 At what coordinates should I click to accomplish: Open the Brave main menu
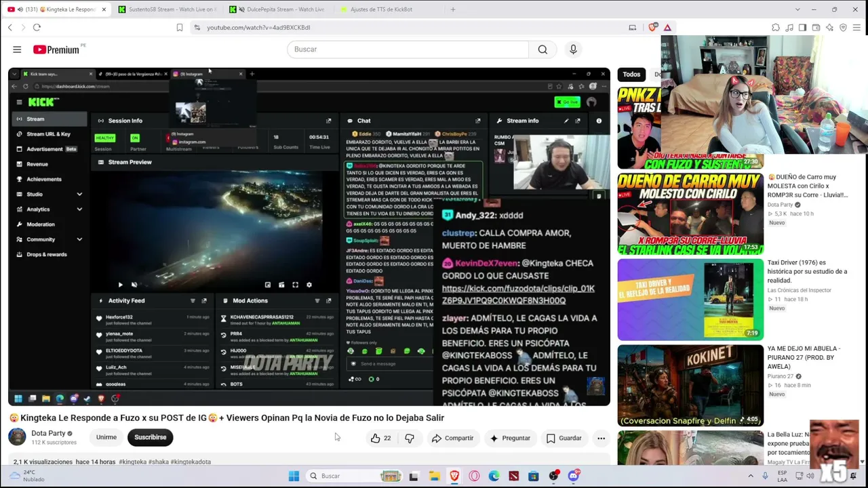click(x=856, y=27)
